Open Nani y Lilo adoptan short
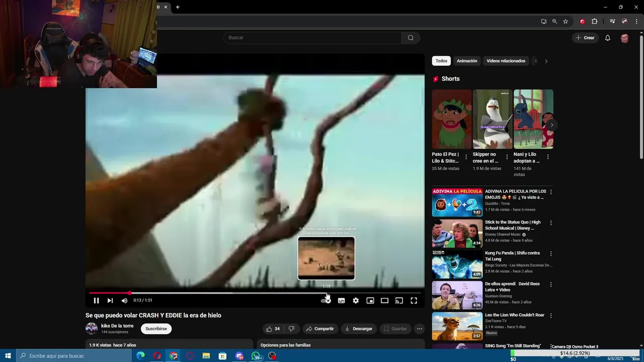This screenshot has width=644, height=362. (533, 119)
